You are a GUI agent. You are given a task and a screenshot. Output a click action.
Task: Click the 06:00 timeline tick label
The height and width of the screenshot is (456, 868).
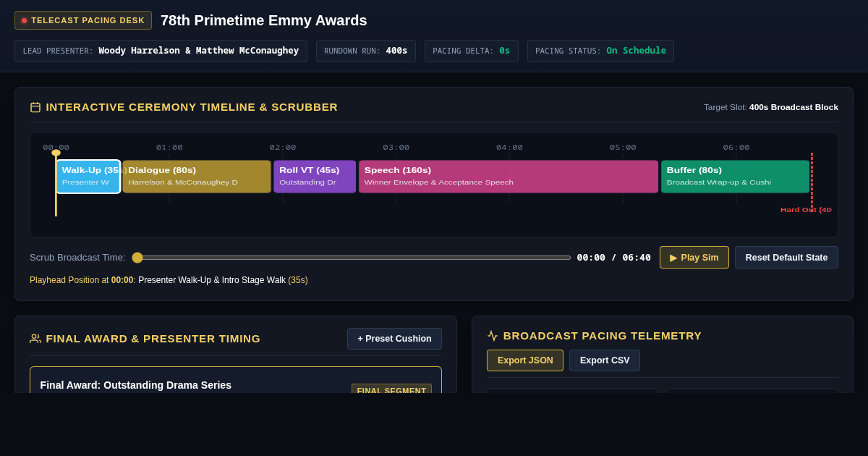pyautogui.click(x=736, y=148)
